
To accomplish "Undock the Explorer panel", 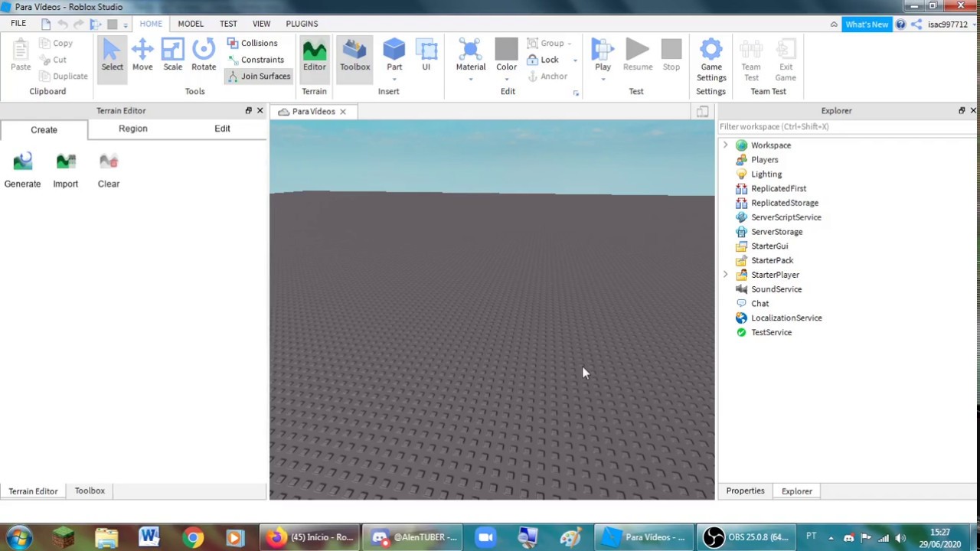I will [962, 111].
